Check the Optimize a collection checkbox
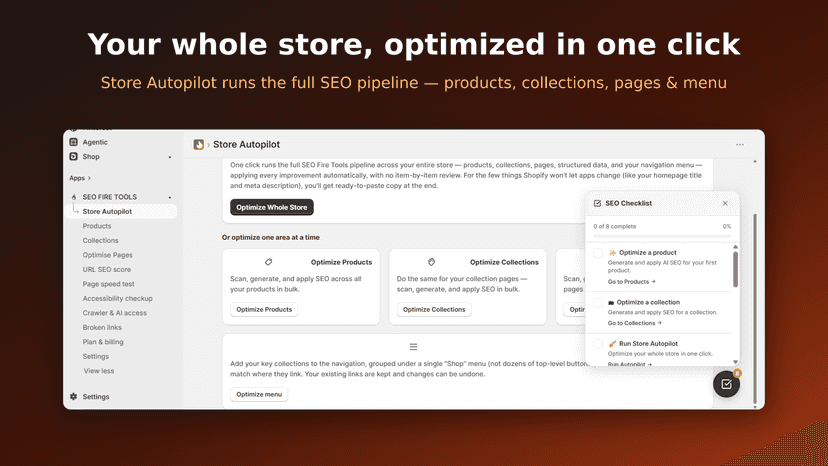828x466 pixels. [598, 303]
